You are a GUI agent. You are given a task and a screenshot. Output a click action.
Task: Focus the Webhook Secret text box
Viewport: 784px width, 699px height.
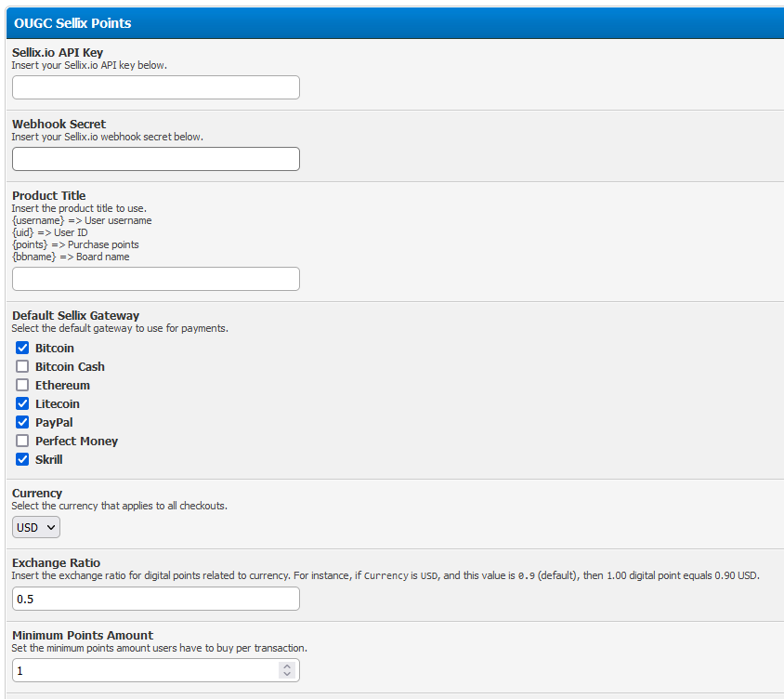[155, 159]
